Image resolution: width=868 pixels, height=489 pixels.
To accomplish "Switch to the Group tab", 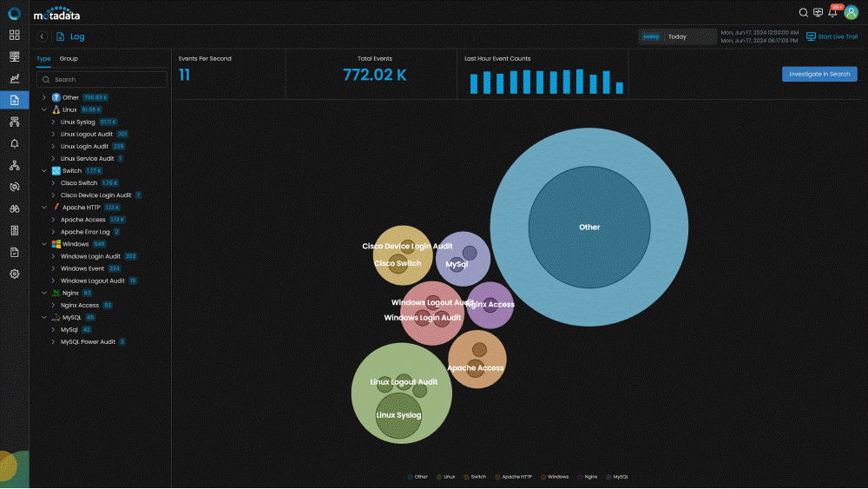I will [x=69, y=59].
